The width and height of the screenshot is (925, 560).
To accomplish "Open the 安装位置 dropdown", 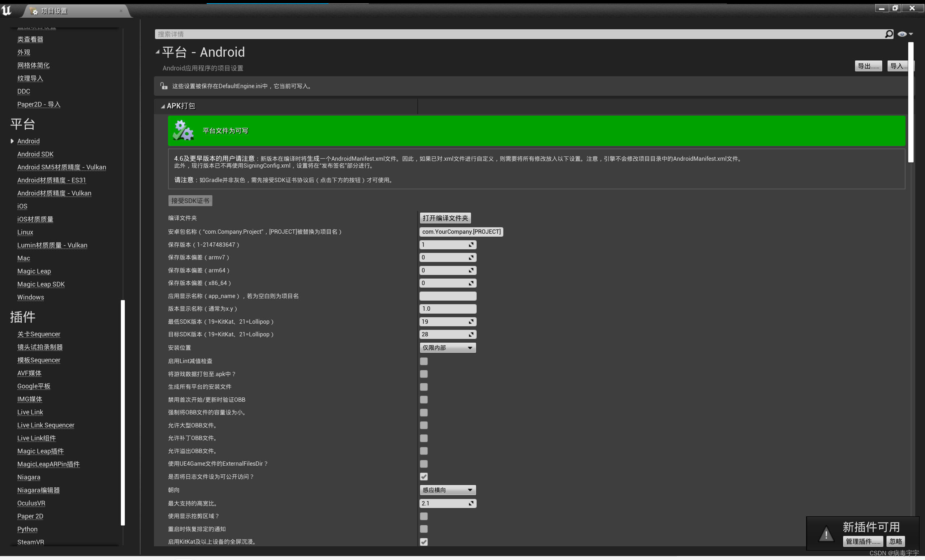I will (x=447, y=348).
